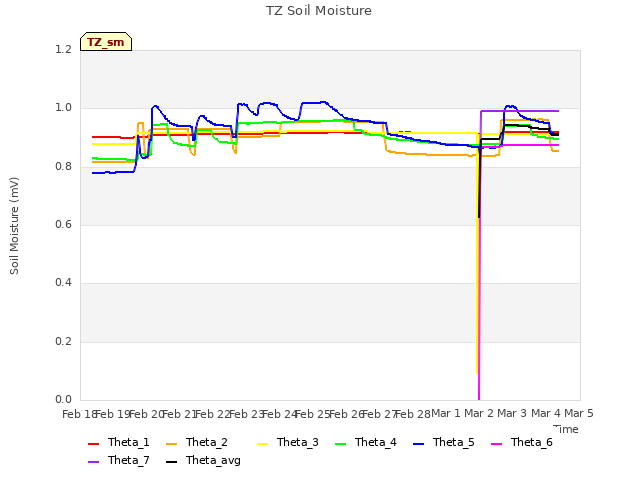Click the 0.6 y-axis tick label

(63, 224)
